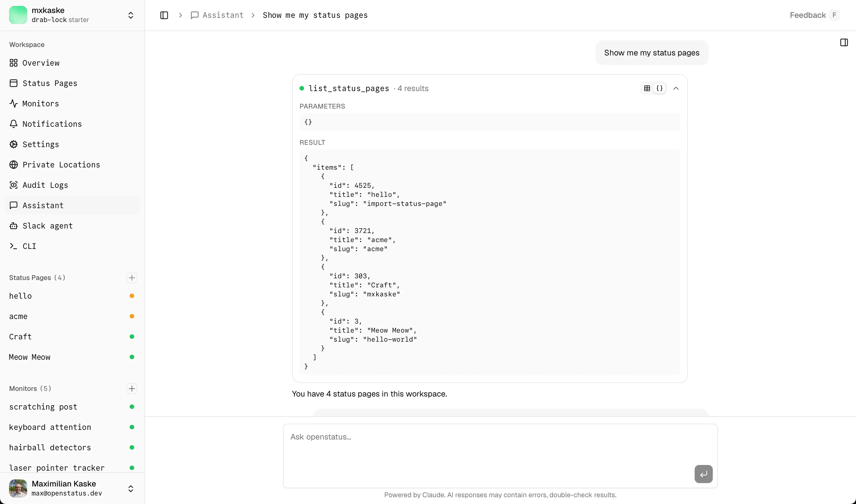Open Slack agent page
The width and height of the screenshot is (856, 504).
72,226
